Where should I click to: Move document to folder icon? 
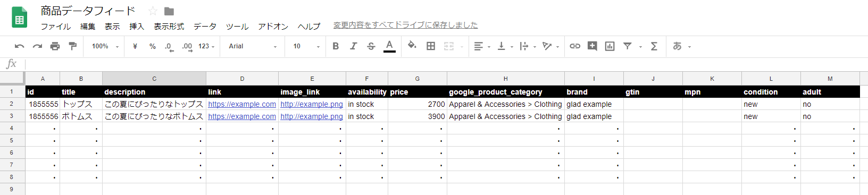tap(169, 11)
